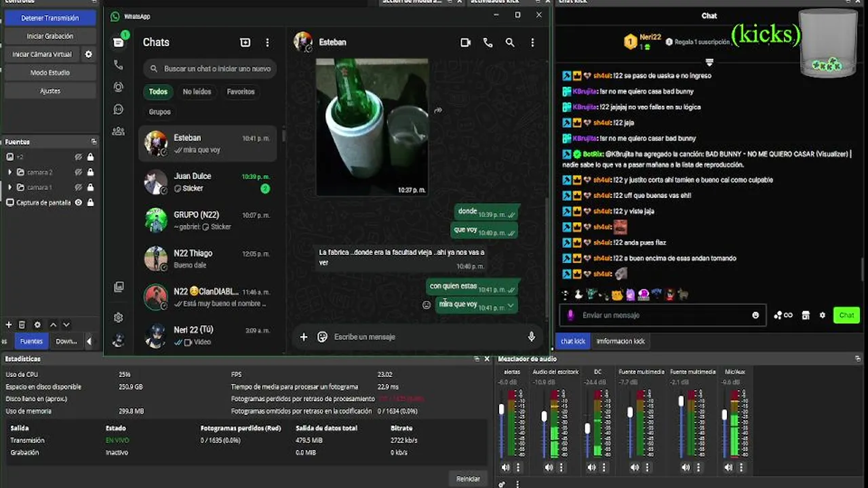This screenshot has width=868, height=488.
Task: Expand the camara 1 group
Action: pos(10,188)
